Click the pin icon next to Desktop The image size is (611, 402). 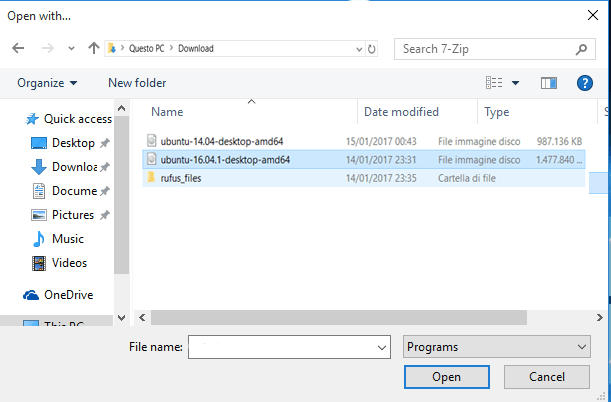tap(104, 143)
